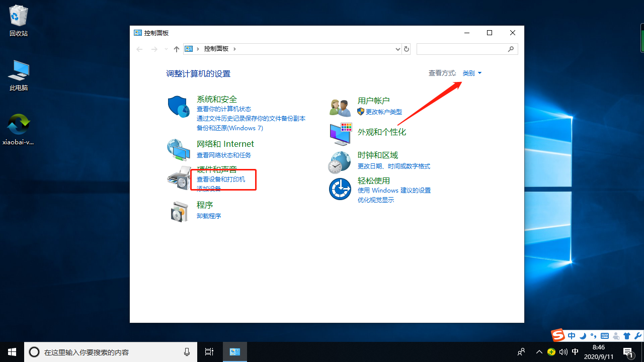Click 卸载程序 link

pos(209,216)
